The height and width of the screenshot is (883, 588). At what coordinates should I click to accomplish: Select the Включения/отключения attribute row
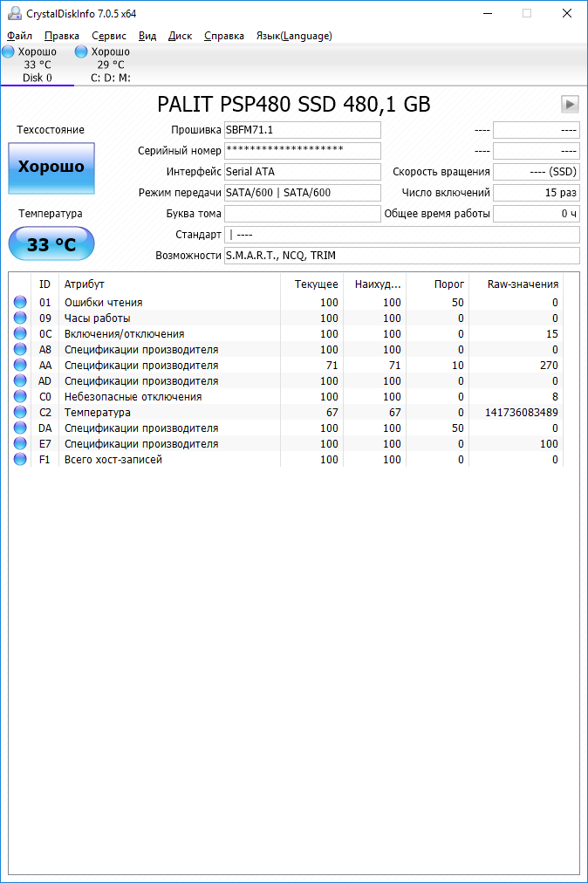click(x=286, y=333)
